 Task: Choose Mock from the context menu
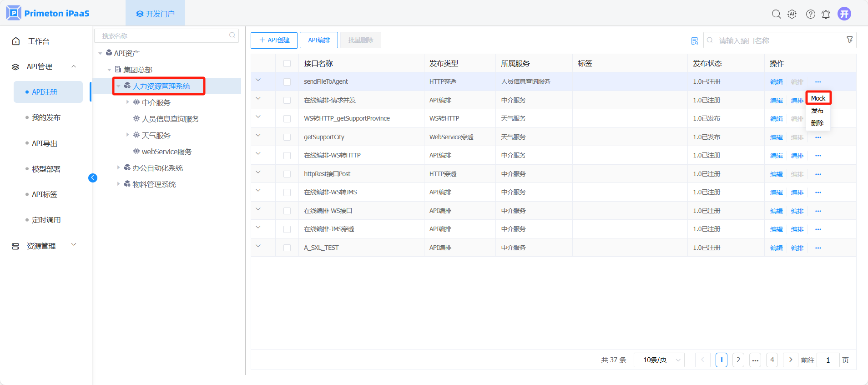point(818,98)
